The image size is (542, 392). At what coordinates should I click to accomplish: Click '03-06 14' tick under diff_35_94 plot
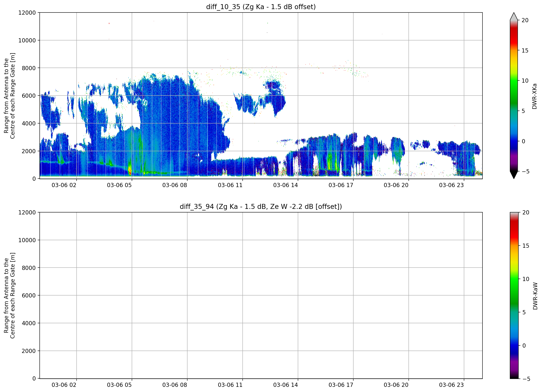[x=285, y=385]
